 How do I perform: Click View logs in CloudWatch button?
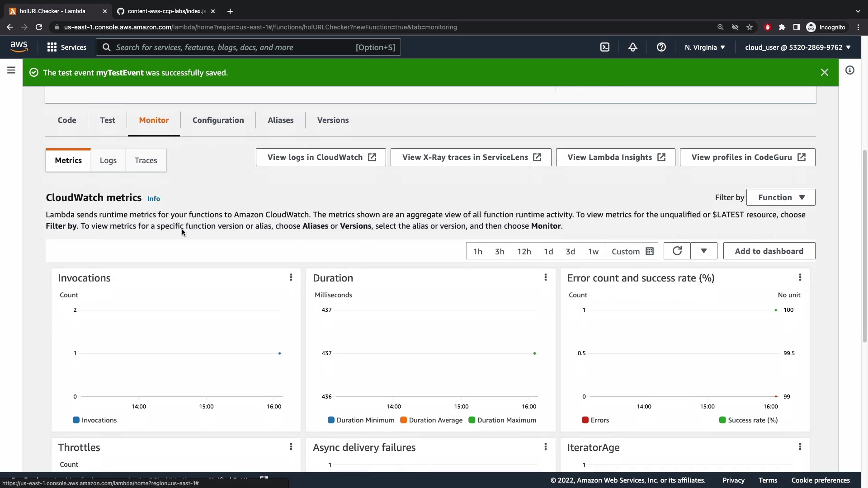(x=321, y=157)
